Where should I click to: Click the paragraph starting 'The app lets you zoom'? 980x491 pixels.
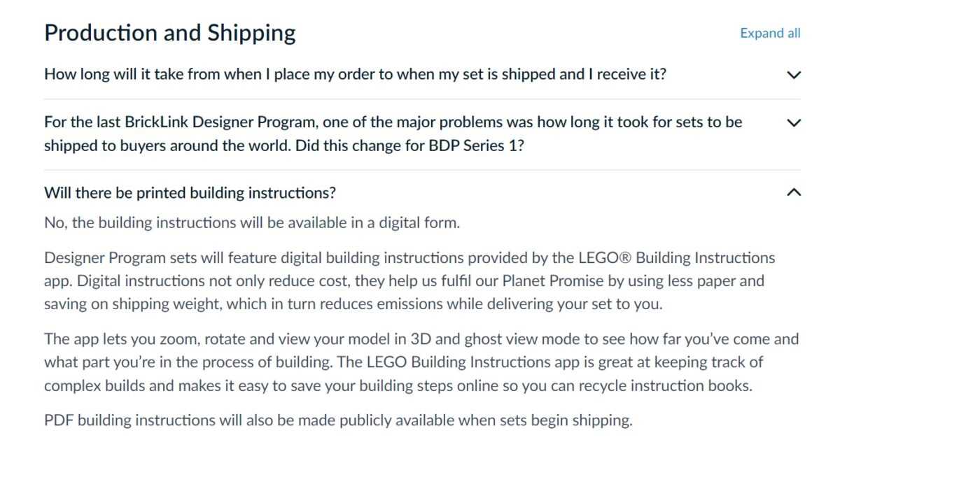click(x=421, y=362)
